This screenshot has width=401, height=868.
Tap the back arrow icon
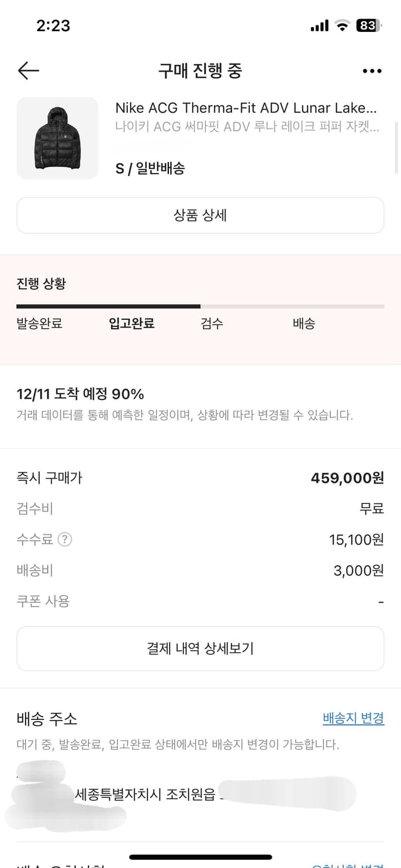pos(28,71)
